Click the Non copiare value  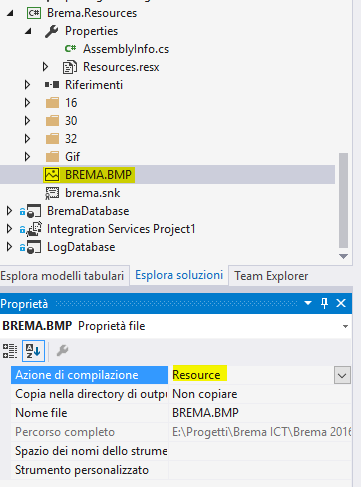(205, 394)
